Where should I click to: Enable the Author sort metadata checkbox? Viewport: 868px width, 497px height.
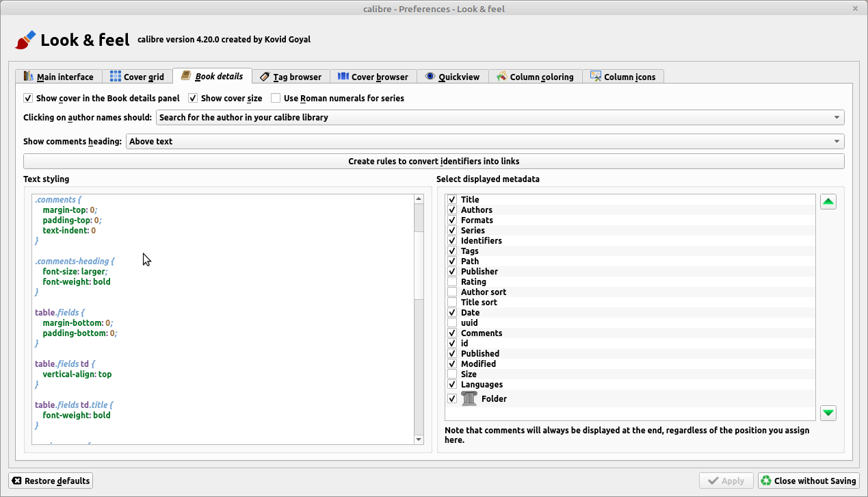[452, 292]
